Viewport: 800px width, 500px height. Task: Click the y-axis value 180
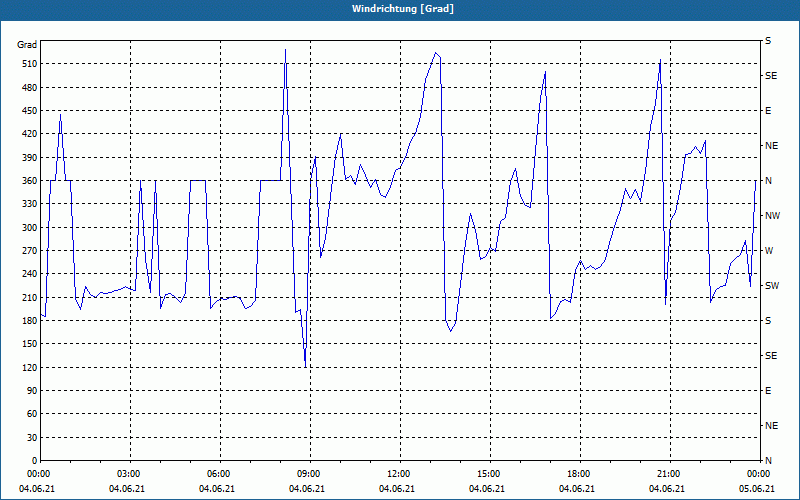30,321
